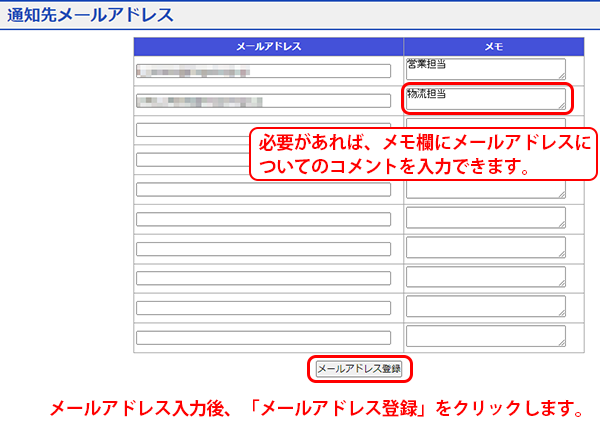Click the fifth row email address field

pos(263,189)
